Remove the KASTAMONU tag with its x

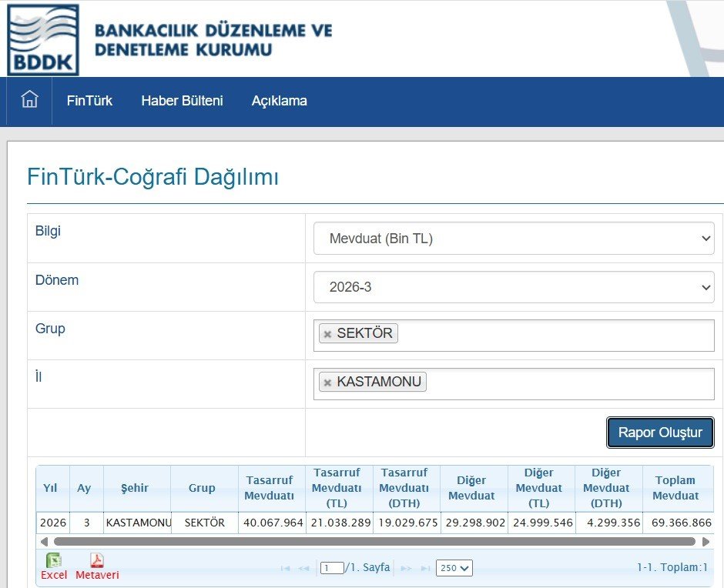click(327, 383)
